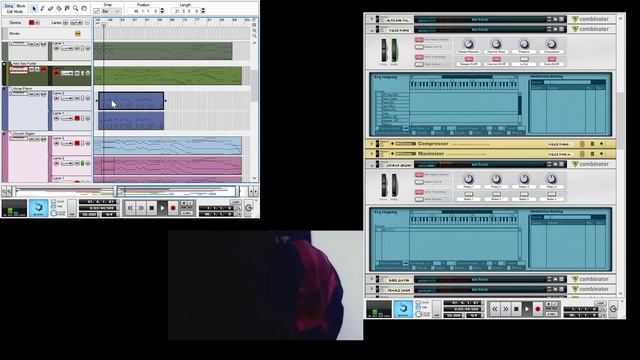Toggle first red button under Voice Fumo knobs

click(469, 59)
